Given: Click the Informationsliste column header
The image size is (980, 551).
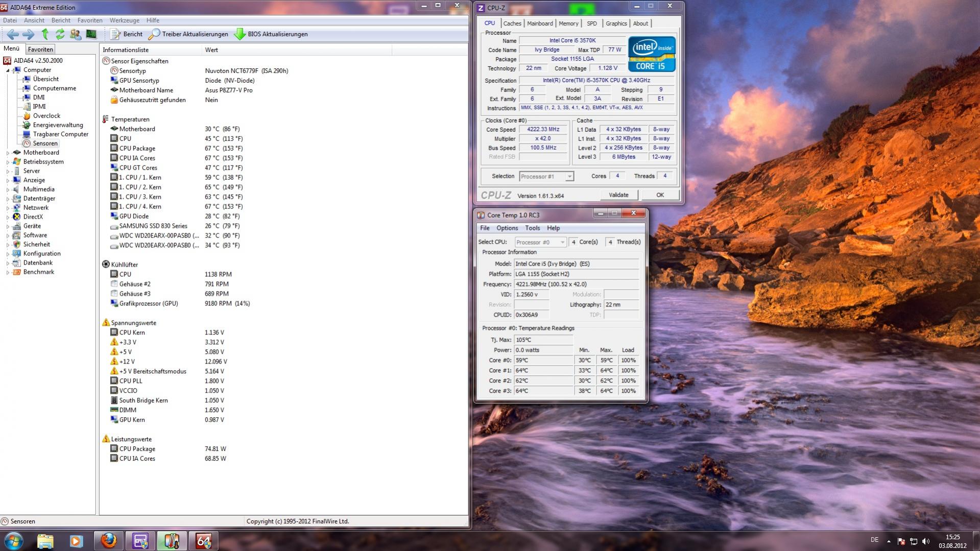Looking at the screenshot, I should pos(151,50).
